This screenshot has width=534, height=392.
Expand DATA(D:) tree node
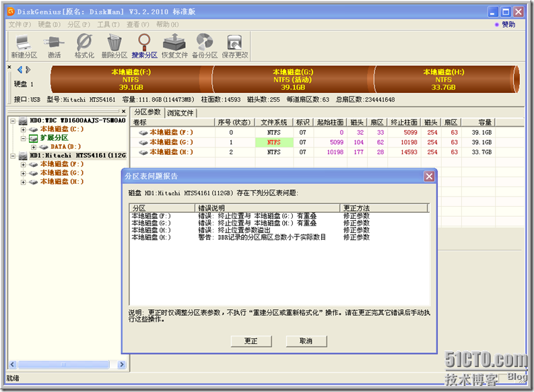tap(34, 147)
